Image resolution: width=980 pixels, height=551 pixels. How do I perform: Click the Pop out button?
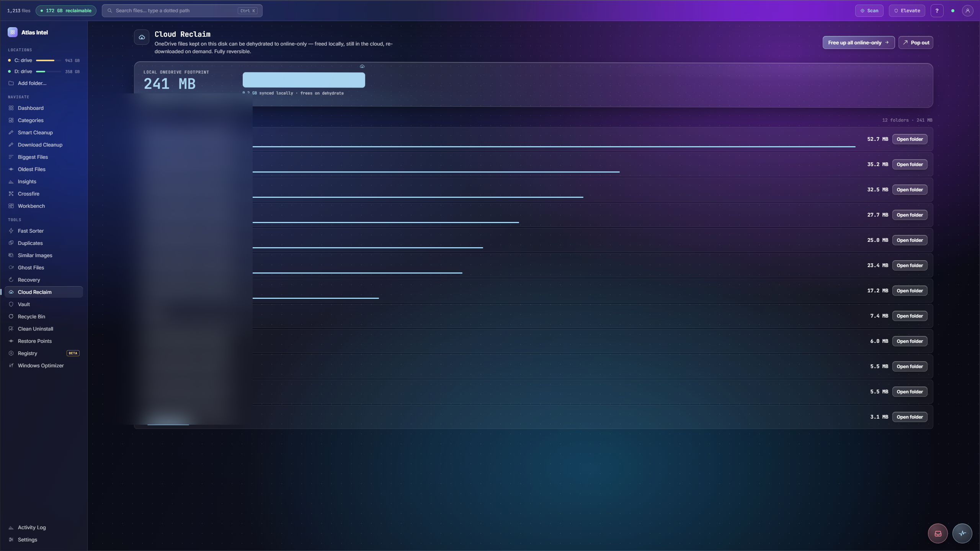point(916,42)
